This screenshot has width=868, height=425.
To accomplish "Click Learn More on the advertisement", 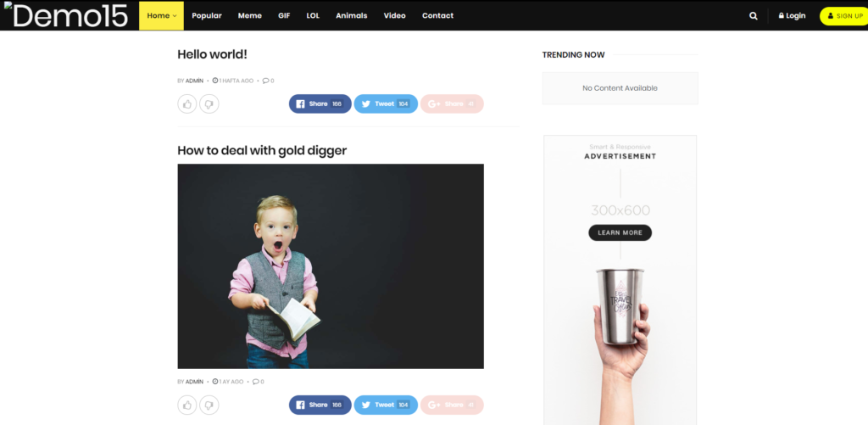I will click(x=620, y=232).
